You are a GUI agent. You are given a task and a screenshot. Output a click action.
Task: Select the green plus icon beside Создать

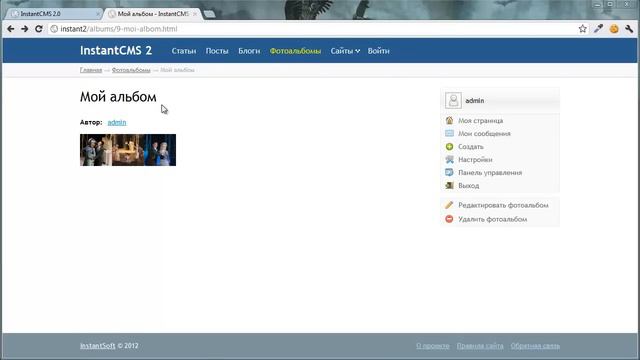pos(449,147)
